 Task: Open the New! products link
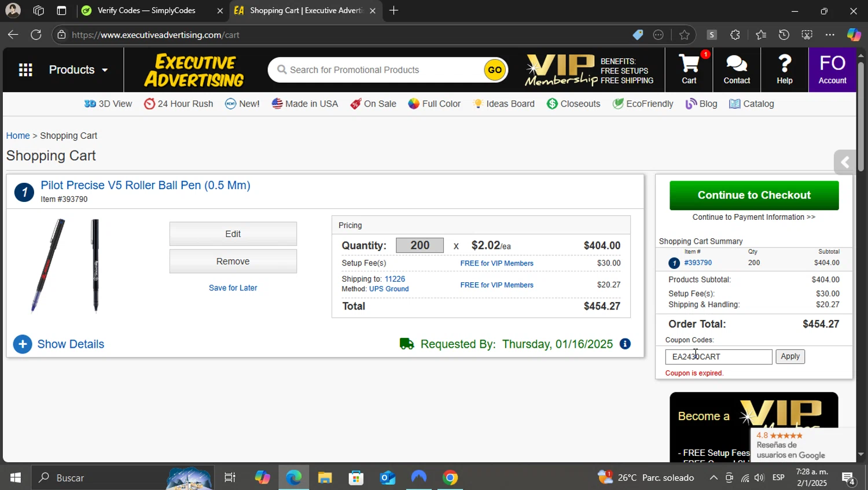click(x=242, y=104)
